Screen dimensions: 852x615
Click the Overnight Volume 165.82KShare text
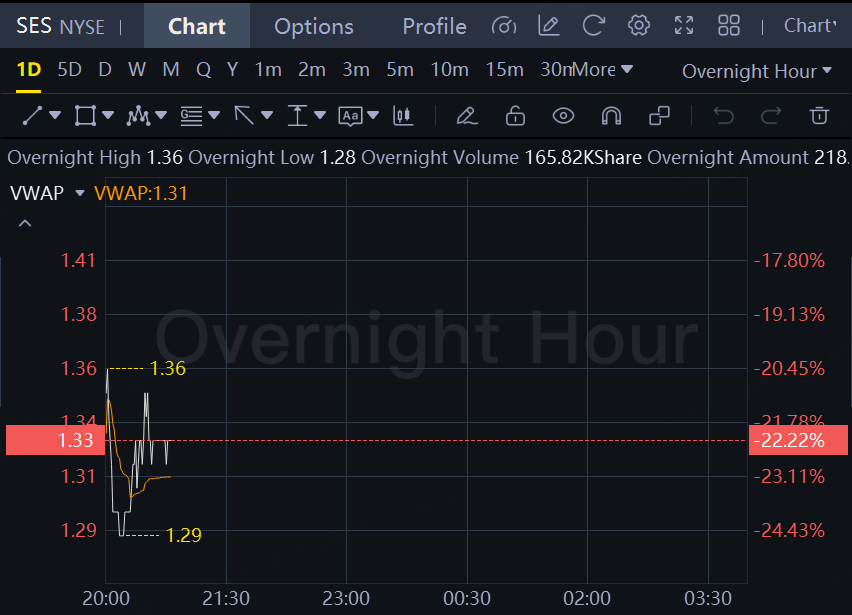coord(501,158)
